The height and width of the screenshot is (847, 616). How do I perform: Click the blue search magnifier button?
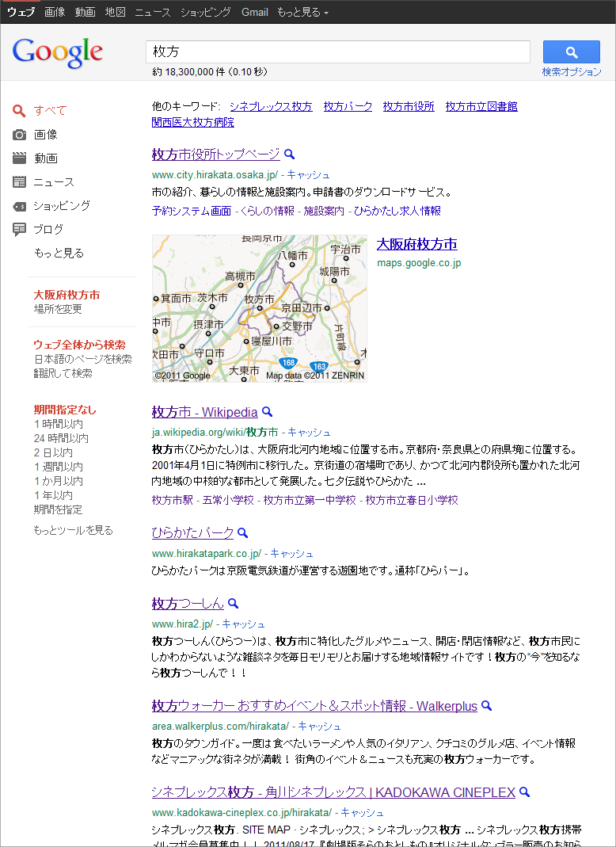[x=571, y=52]
